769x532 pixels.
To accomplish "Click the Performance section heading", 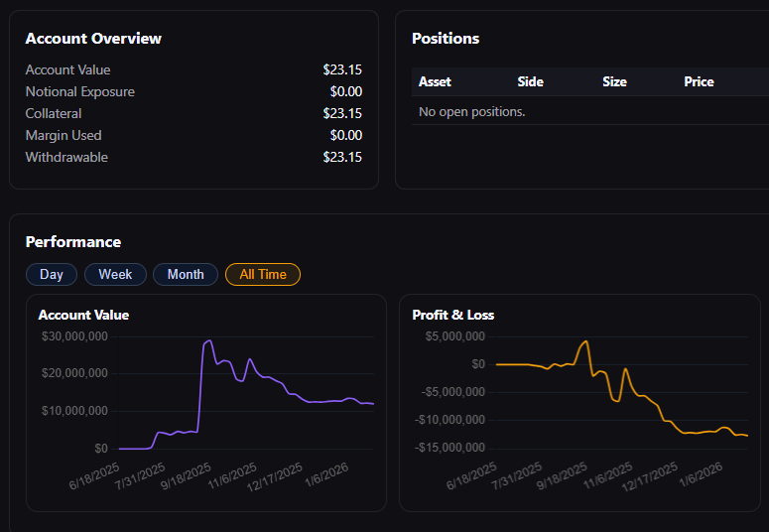I will point(73,242).
